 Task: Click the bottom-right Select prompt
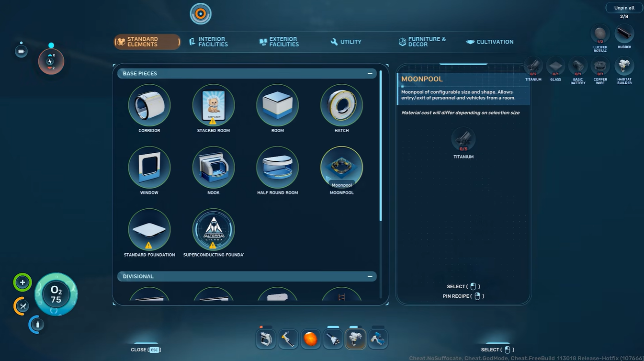(x=497, y=350)
